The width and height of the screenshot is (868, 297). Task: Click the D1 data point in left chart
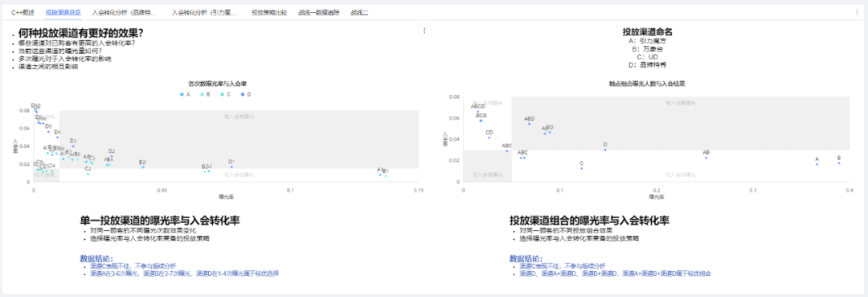click(x=231, y=167)
